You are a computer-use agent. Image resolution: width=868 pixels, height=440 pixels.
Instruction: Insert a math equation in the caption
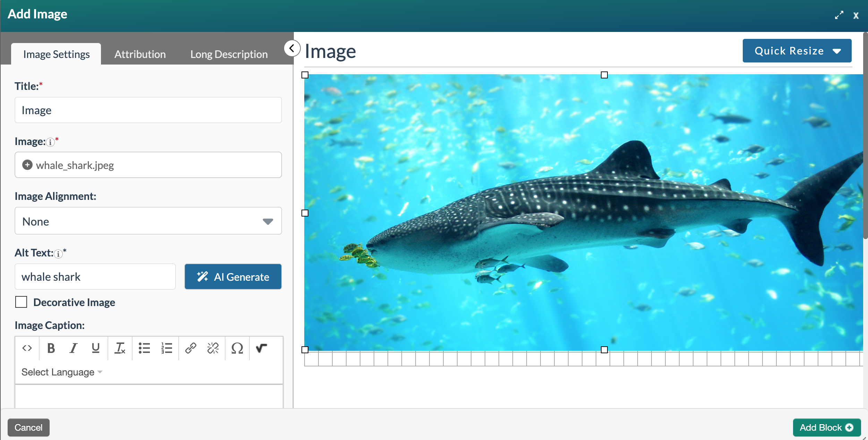pos(261,348)
